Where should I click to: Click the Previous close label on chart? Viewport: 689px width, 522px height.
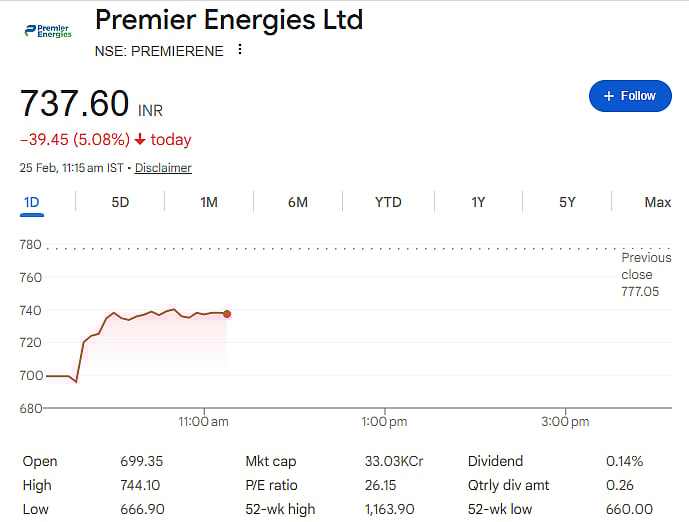(646, 266)
